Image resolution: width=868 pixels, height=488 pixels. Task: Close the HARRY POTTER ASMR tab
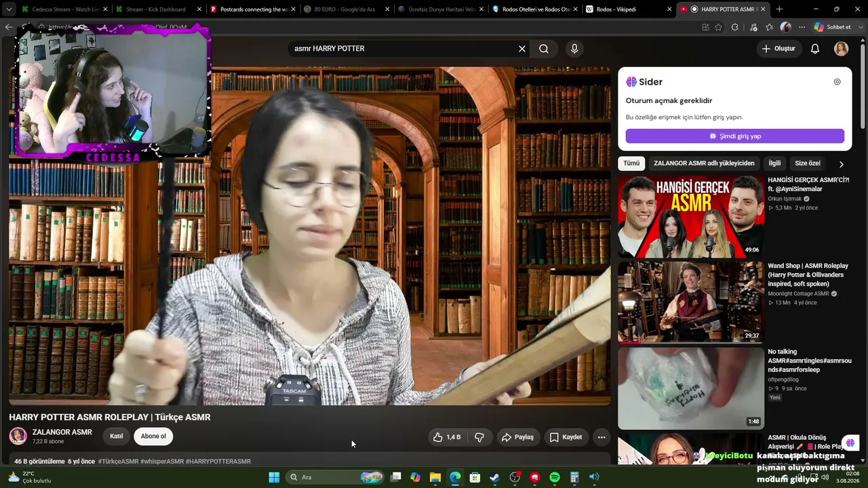764,9
